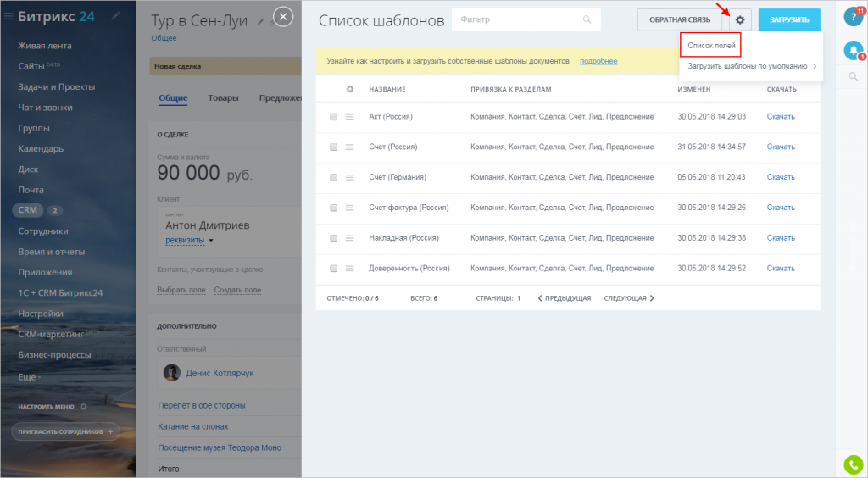Viewport: 868px width, 478px height.
Task: Open Задачи и Проекты menu item
Action: pyautogui.click(x=57, y=86)
